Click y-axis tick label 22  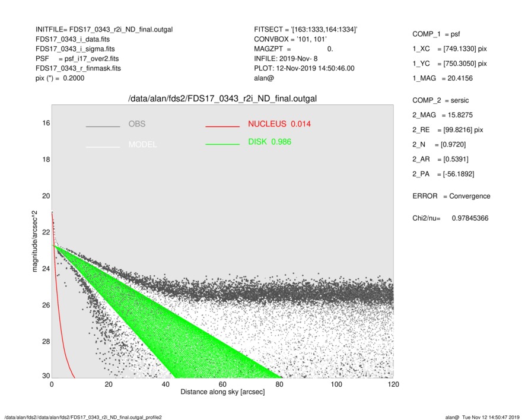(46, 232)
